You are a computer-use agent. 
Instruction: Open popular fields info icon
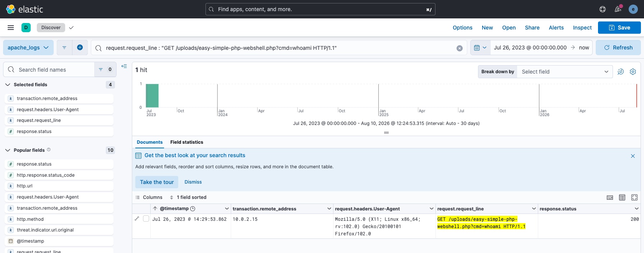click(x=49, y=150)
